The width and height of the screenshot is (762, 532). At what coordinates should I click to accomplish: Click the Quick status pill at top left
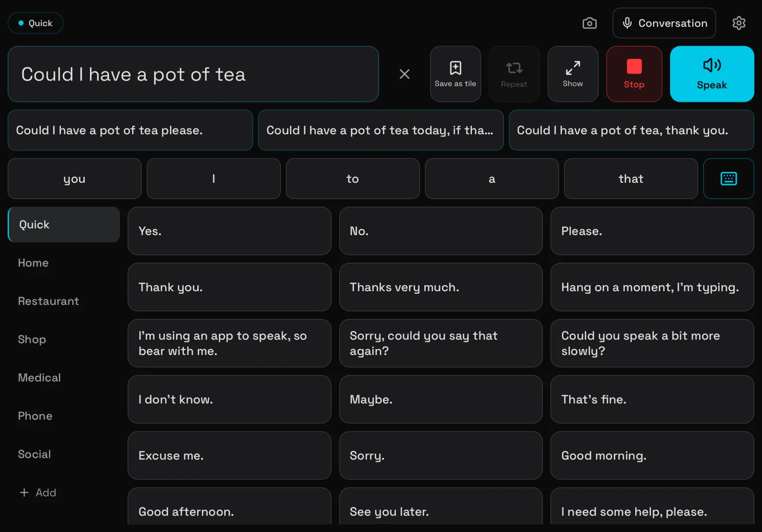click(35, 23)
